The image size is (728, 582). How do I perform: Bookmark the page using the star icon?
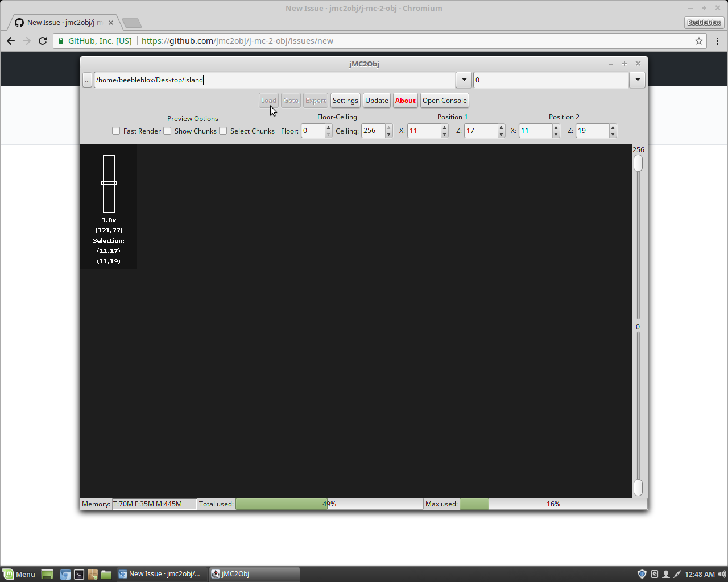698,41
